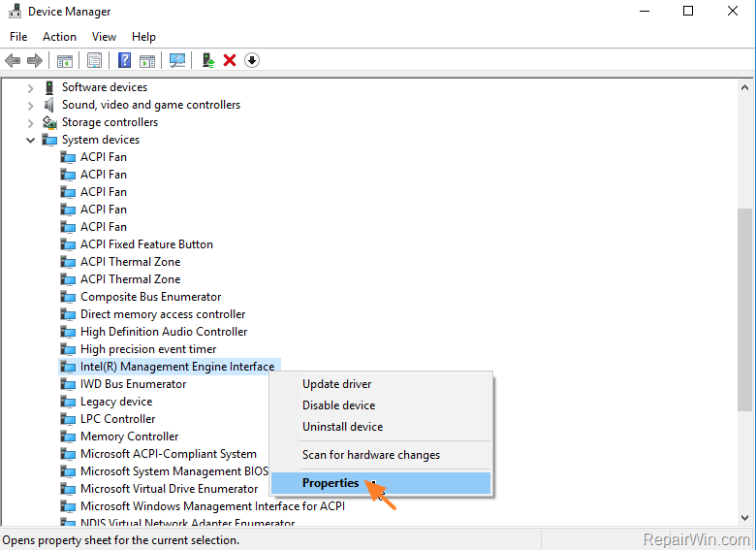
Task: Expand Sound, video and game controllers node
Action: (x=30, y=105)
